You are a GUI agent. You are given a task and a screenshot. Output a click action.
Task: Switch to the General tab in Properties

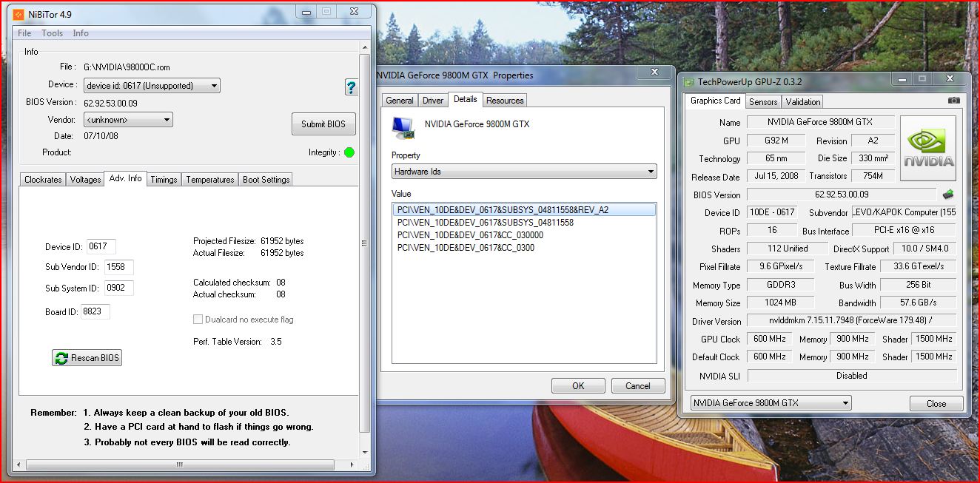click(x=400, y=101)
